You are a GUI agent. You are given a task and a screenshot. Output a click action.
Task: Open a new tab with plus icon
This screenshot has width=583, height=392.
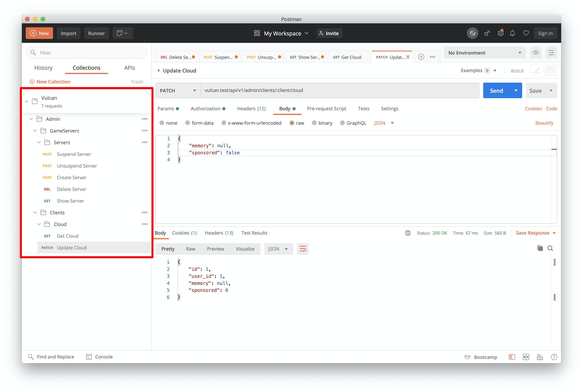point(421,57)
